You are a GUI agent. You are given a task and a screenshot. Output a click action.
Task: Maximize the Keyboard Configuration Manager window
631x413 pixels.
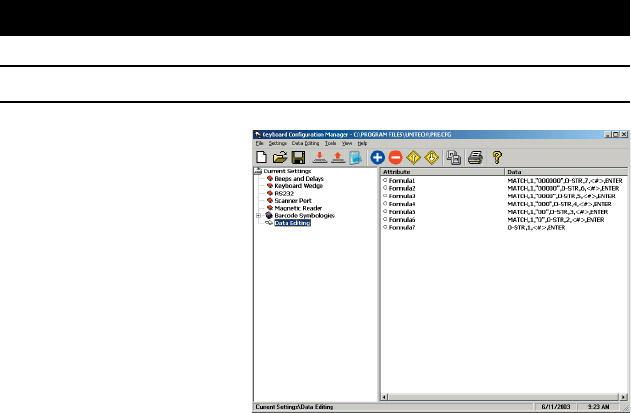[615, 134]
